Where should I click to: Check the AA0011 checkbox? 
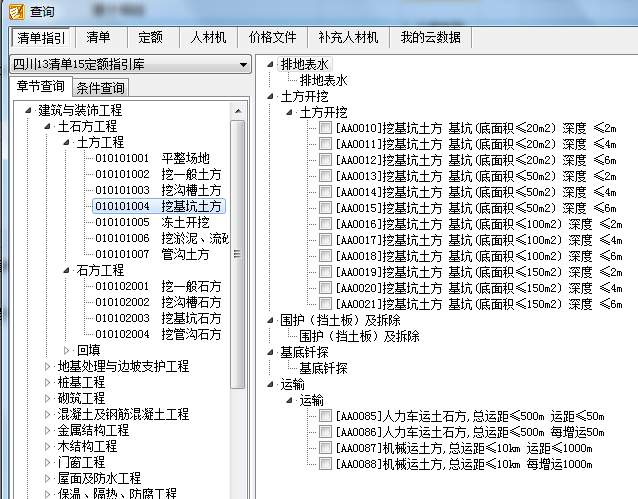coord(325,144)
